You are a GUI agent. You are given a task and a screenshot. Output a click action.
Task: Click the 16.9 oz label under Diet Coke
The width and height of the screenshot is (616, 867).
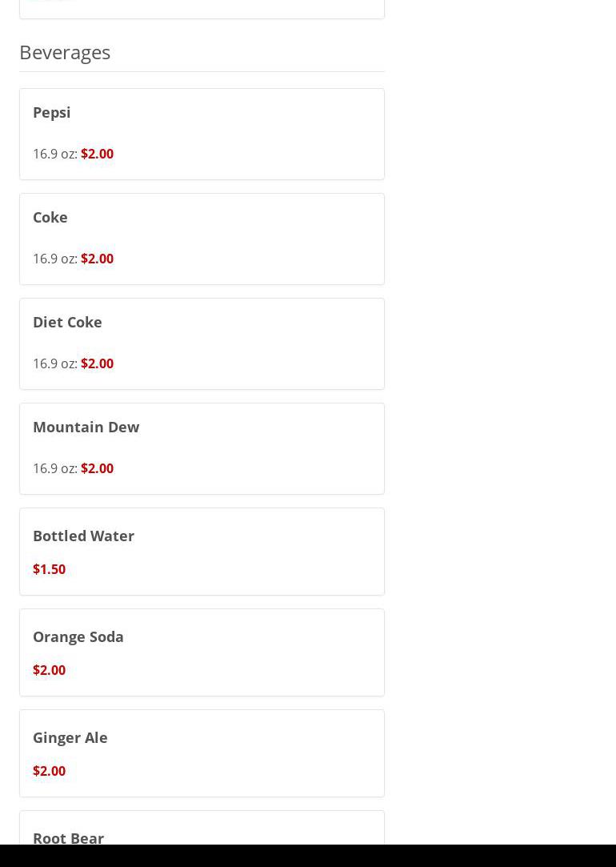tap(54, 363)
